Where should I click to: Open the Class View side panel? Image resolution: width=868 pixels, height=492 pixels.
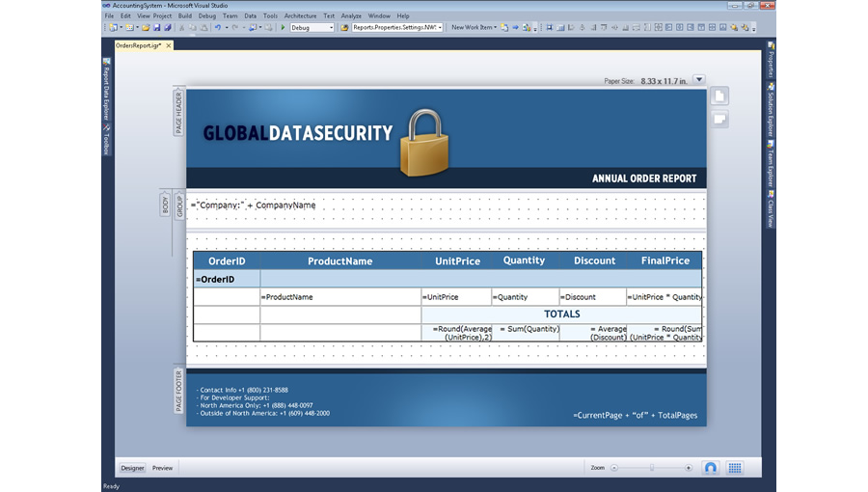coord(770,209)
